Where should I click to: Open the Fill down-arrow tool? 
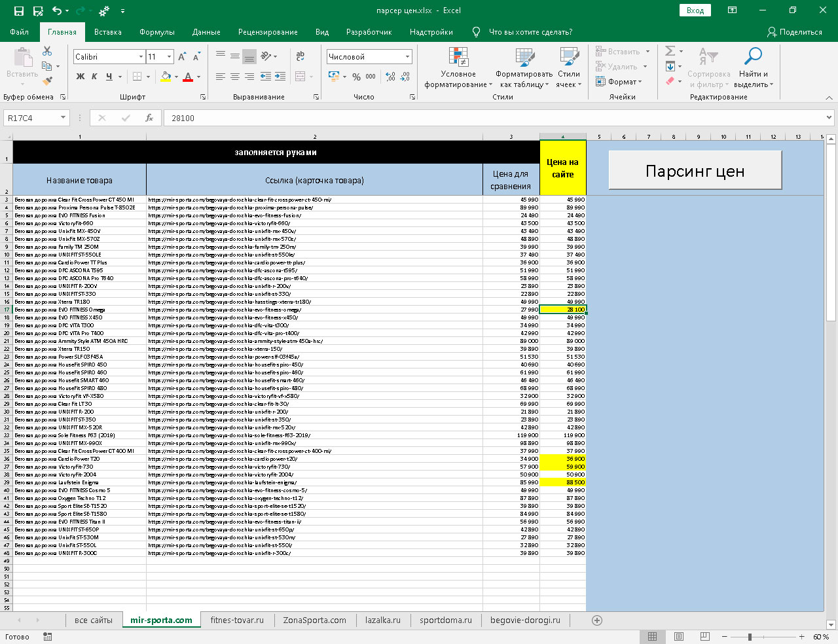670,66
